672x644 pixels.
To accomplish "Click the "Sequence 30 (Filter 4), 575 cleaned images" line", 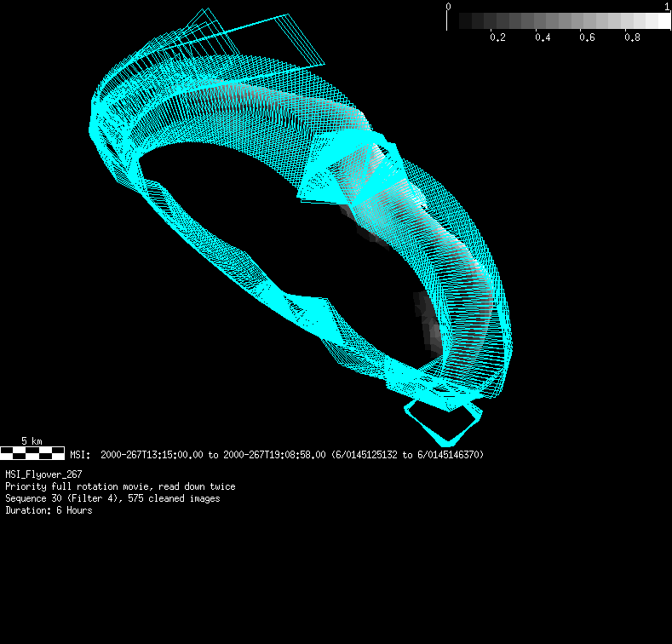I will coord(112,498).
